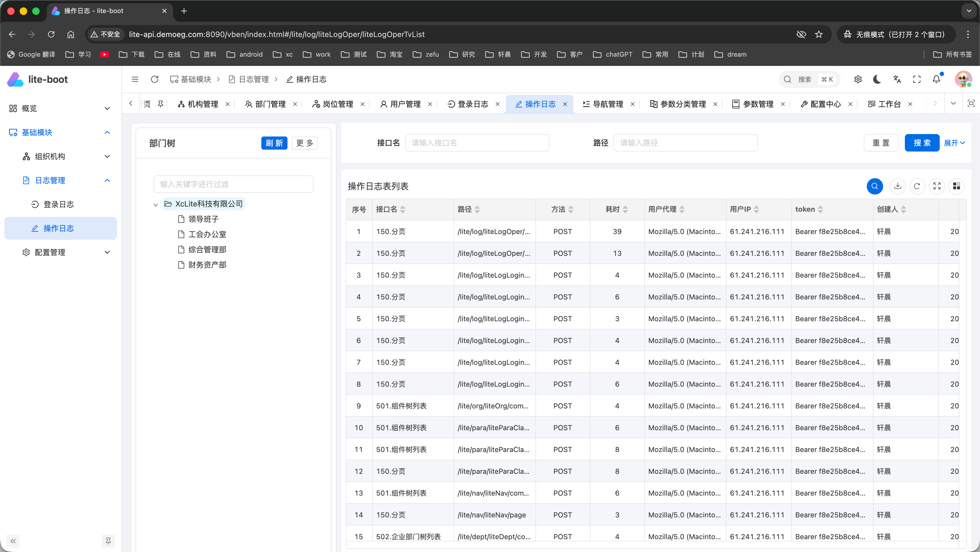Open column settings grid icon on table toolbar
Viewport: 980px width, 552px height.
pyautogui.click(x=957, y=186)
